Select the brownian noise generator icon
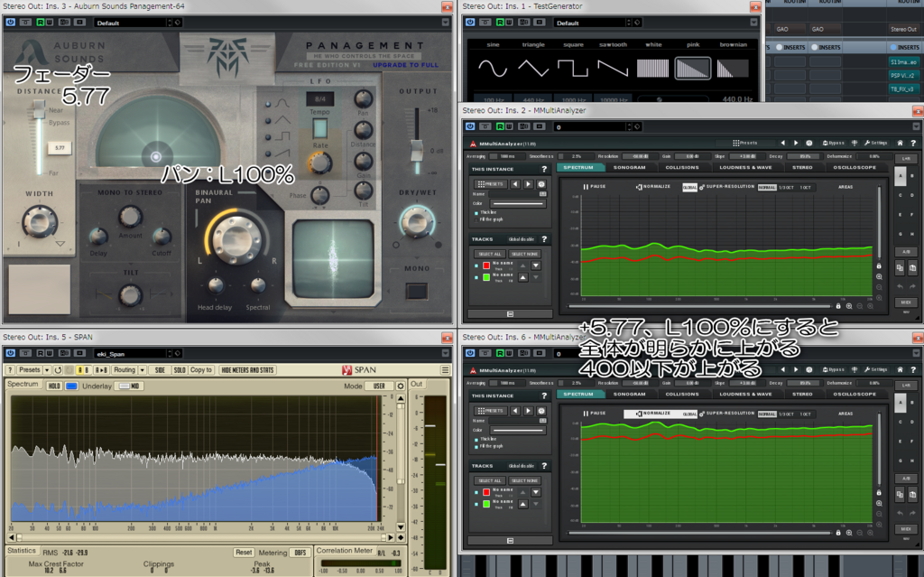 [x=733, y=69]
